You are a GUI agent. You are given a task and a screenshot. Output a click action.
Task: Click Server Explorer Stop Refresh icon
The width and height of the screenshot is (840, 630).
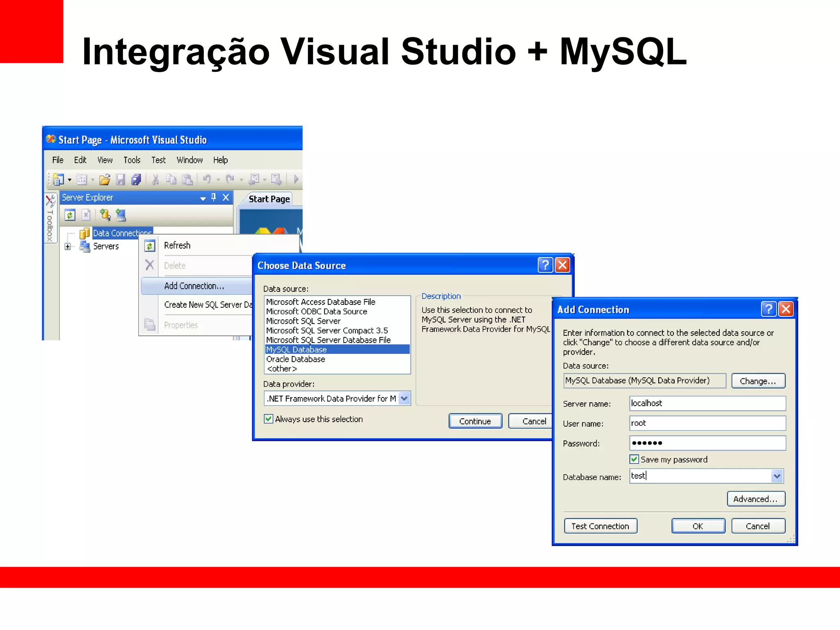pos(86,215)
